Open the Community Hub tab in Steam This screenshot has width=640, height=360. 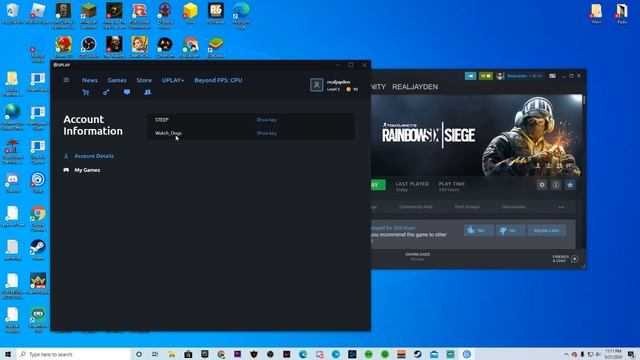coord(416,207)
